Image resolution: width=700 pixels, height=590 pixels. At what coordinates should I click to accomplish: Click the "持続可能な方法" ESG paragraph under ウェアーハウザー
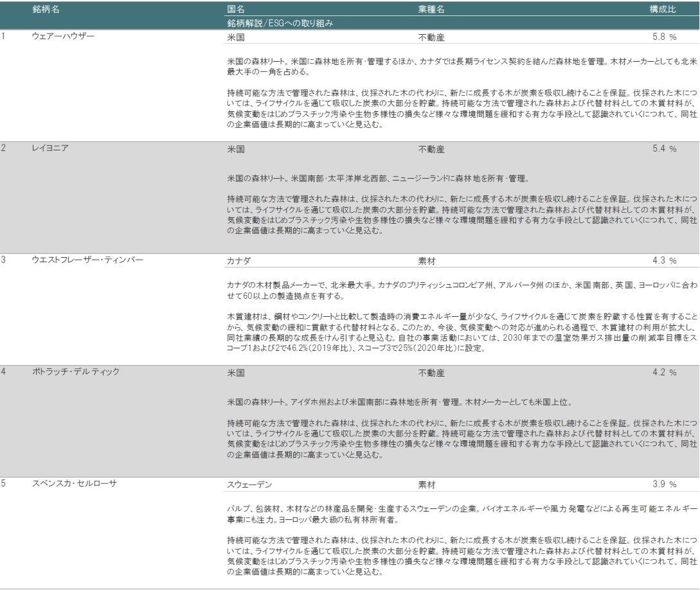coord(462,109)
